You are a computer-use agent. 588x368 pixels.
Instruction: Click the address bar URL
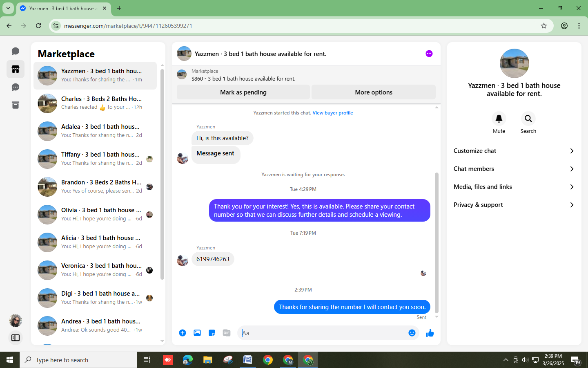(x=128, y=26)
